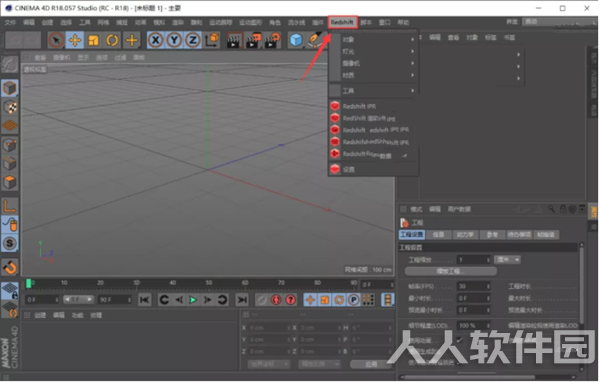The image size is (600, 382).
Task: Toggle Parameter keyframe P icon in timeline
Action: [x=354, y=300]
